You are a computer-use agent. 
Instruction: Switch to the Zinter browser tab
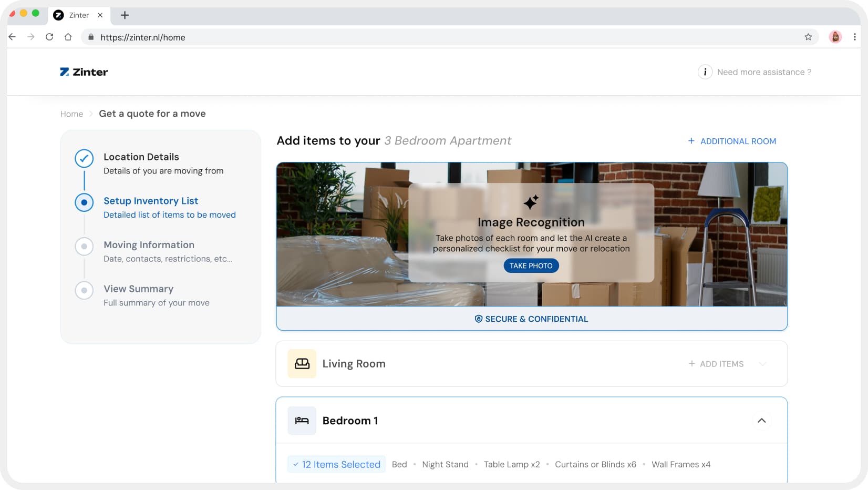click(x=78, y=15)
